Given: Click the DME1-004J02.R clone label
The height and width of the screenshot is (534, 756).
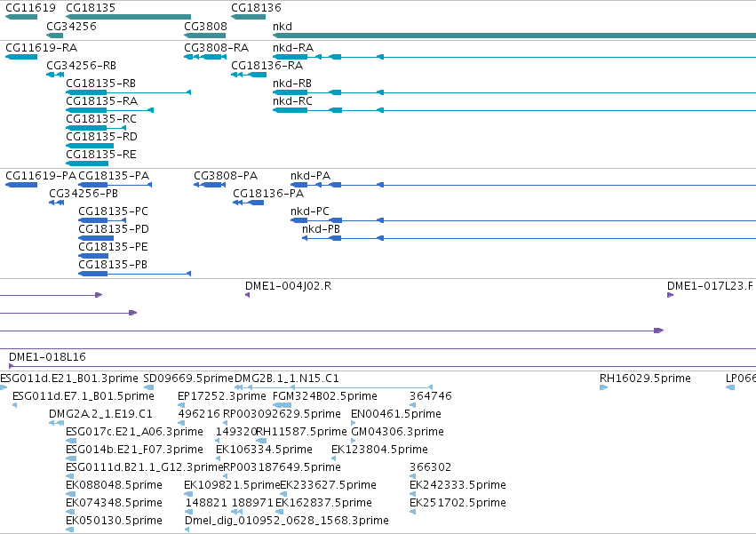Looking at the screenshot, I should (289, 286).
